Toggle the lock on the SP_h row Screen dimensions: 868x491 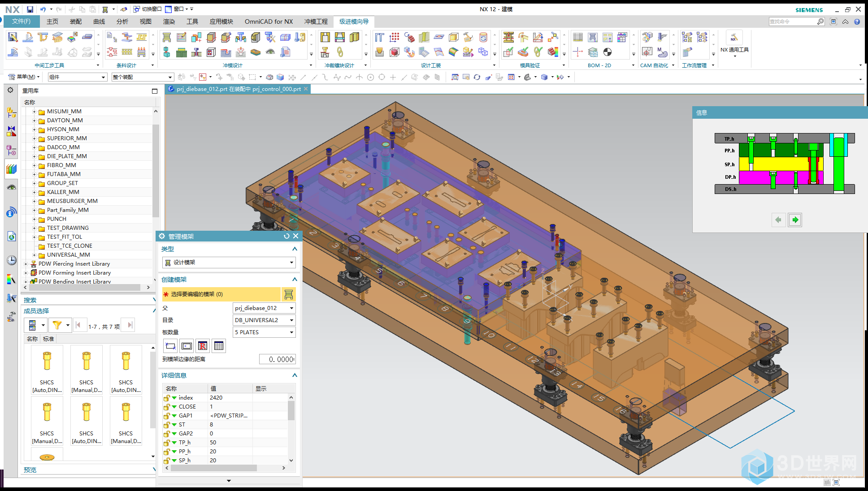[167, 461]
